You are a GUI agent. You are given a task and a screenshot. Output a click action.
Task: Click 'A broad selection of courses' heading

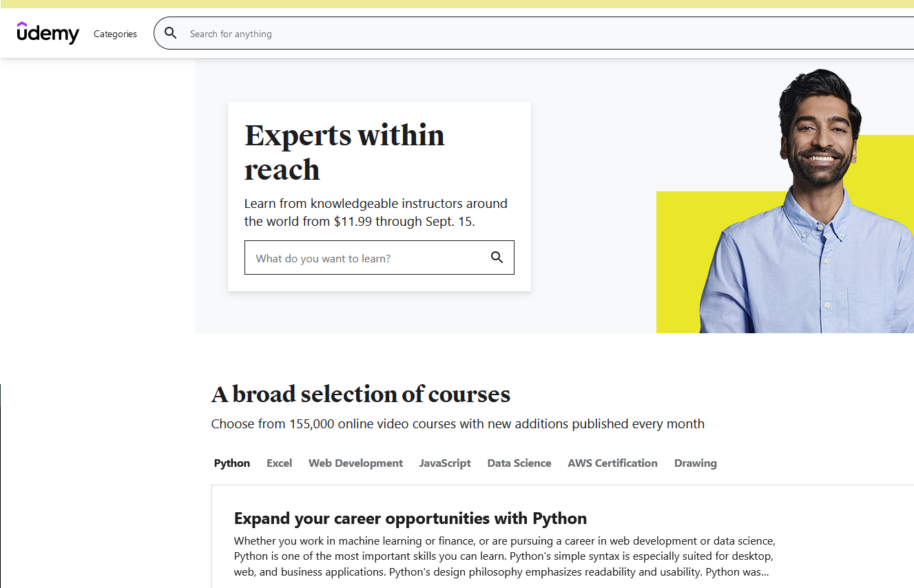point(361,395)
